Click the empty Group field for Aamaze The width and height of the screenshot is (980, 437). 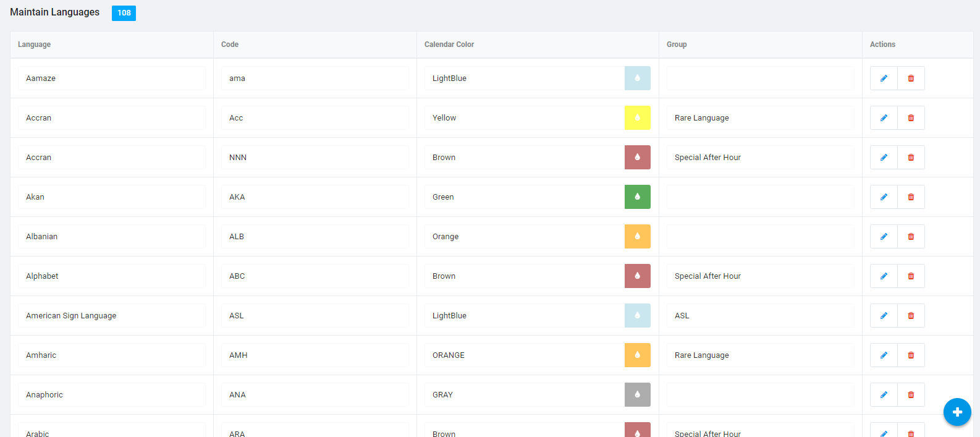point(761,78)
